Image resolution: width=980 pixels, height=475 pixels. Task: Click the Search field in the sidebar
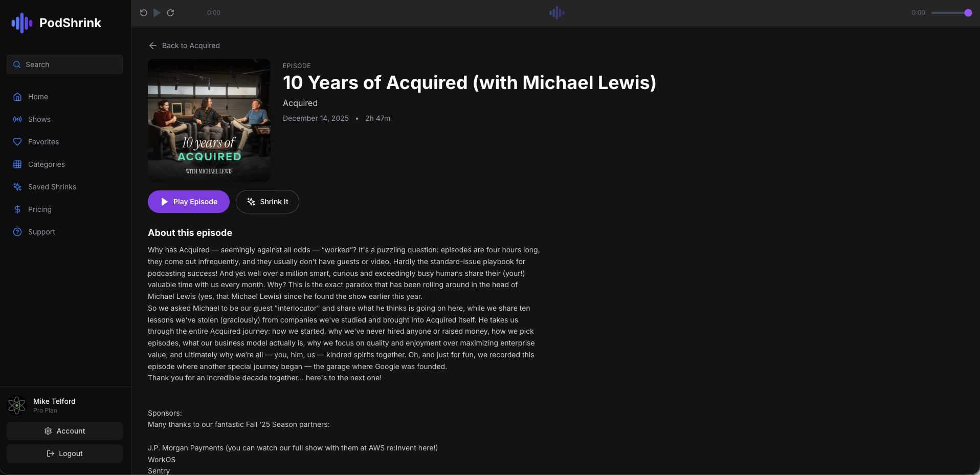tap(64, 64)
